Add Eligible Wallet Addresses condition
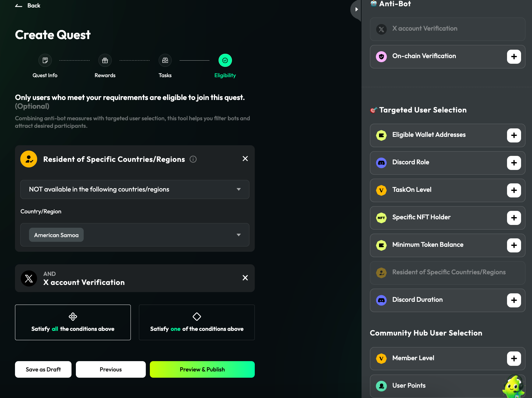 [x=514, y=136]
